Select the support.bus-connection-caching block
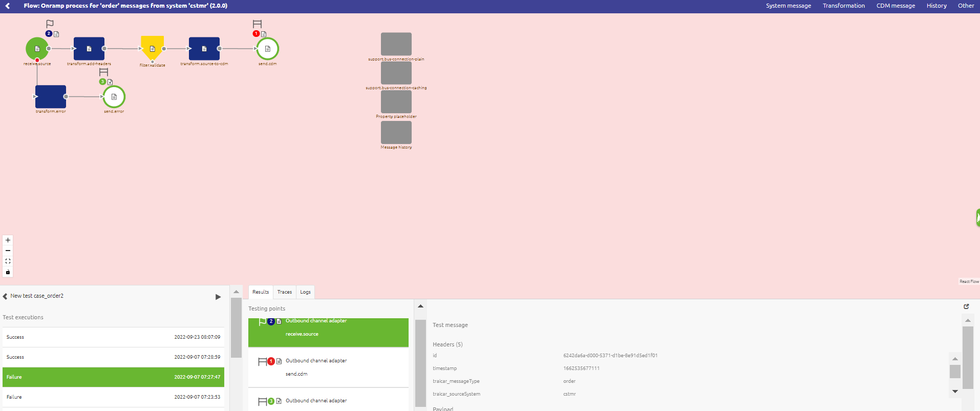The image size is (980, 411). coord(396,73)
